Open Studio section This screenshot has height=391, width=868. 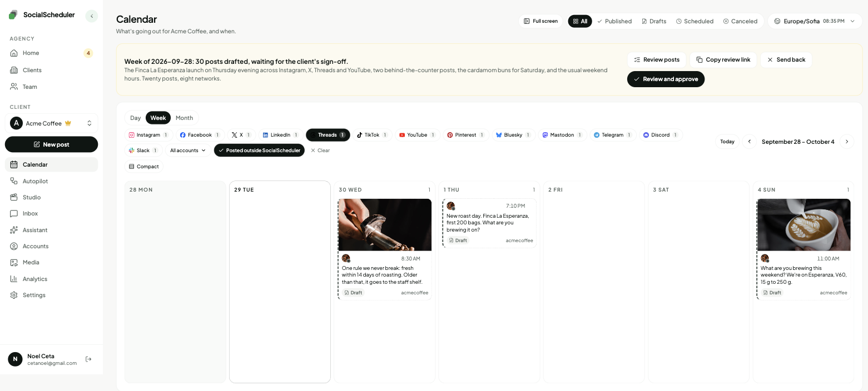click(51, 197)
